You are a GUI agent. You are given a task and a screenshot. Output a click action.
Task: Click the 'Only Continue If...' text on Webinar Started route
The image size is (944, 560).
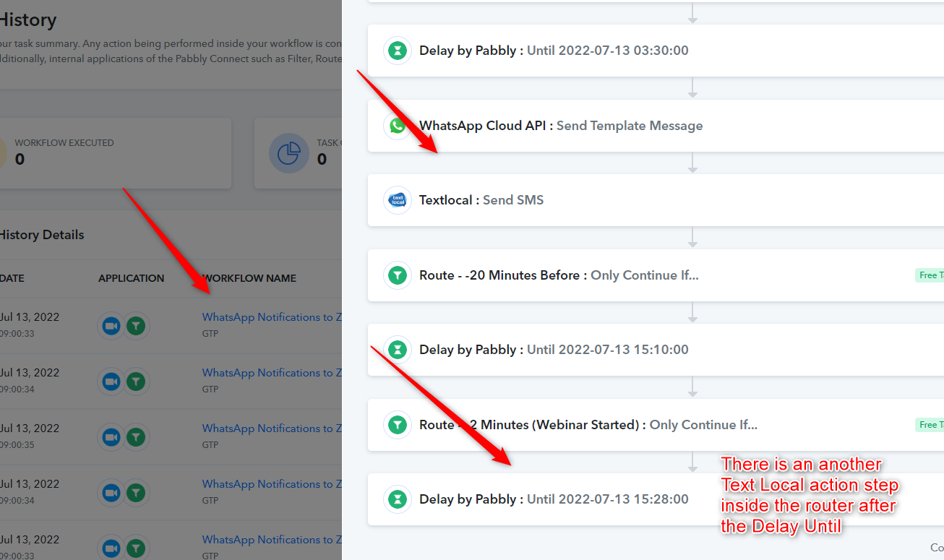click(x=703, y=425)
